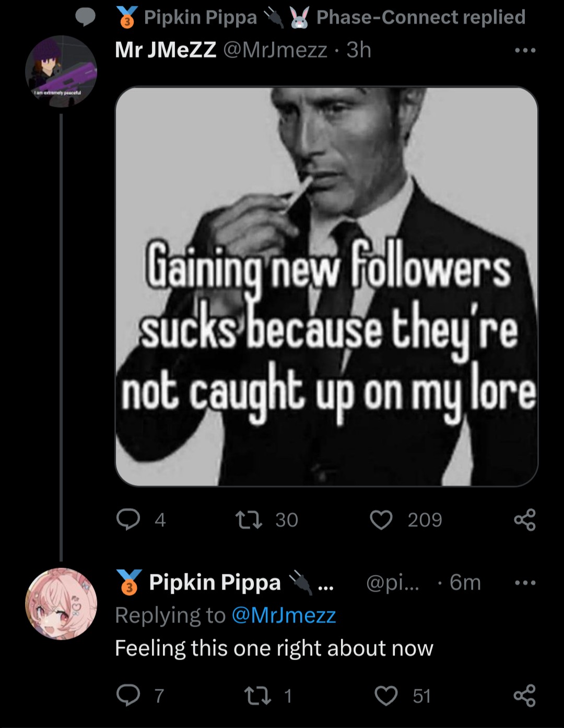The width and height of the screenshot is (564, 728).
Task: Open Mr JMeZZ's profile picture
Action: click(61, 72)
